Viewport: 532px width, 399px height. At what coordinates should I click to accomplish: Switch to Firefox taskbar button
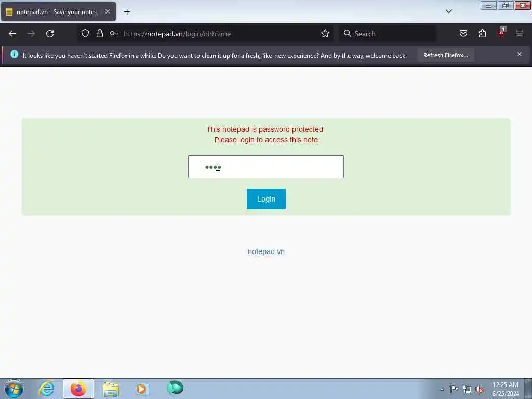point(78,389)
